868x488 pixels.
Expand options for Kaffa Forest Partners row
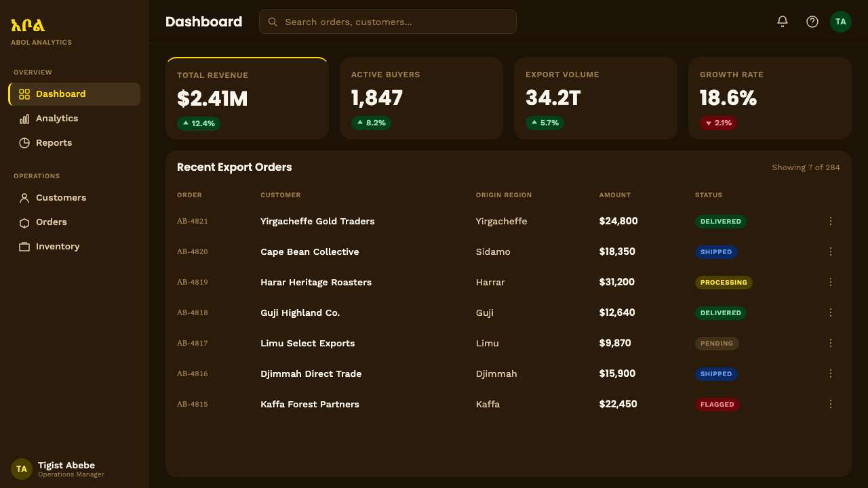pyautogui.click(x=831, y=404)
